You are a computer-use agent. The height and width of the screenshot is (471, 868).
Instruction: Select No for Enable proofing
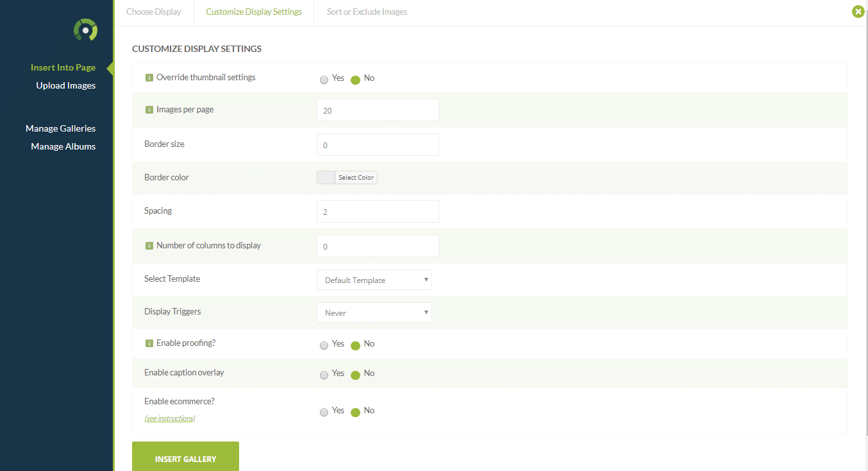pos(356,346)
